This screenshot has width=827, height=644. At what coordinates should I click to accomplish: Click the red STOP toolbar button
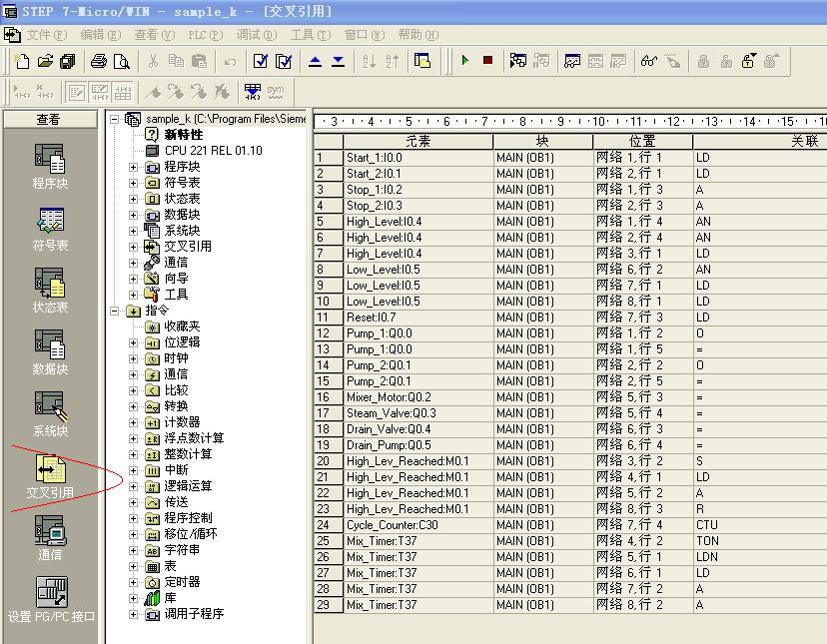coord(487,61)
